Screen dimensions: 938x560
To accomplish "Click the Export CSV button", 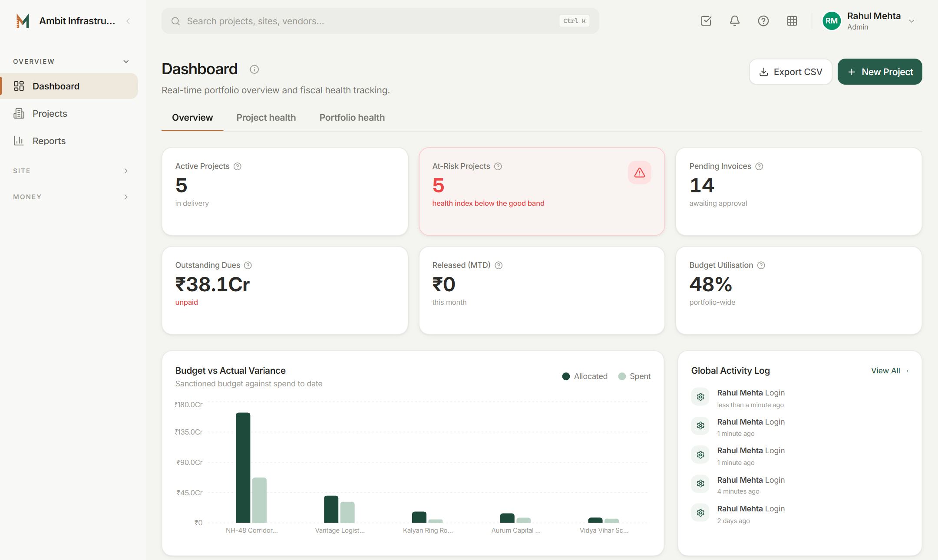I will tap(790, 72).
